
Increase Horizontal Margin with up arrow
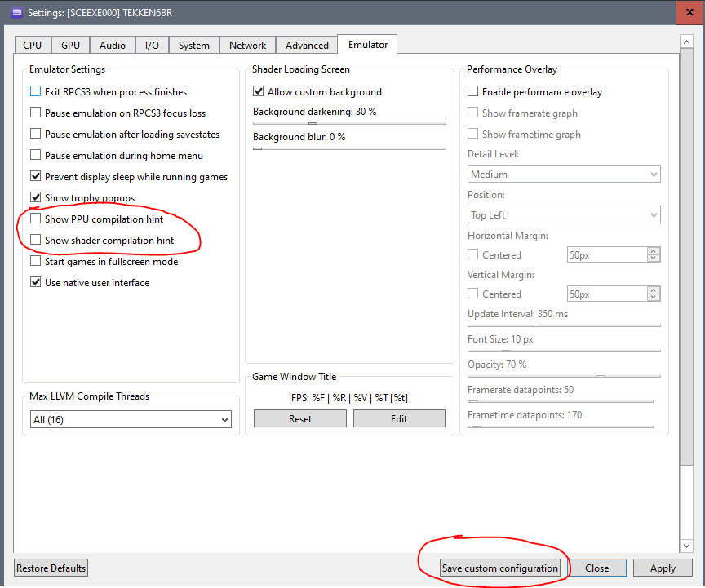tap(653, 251)
